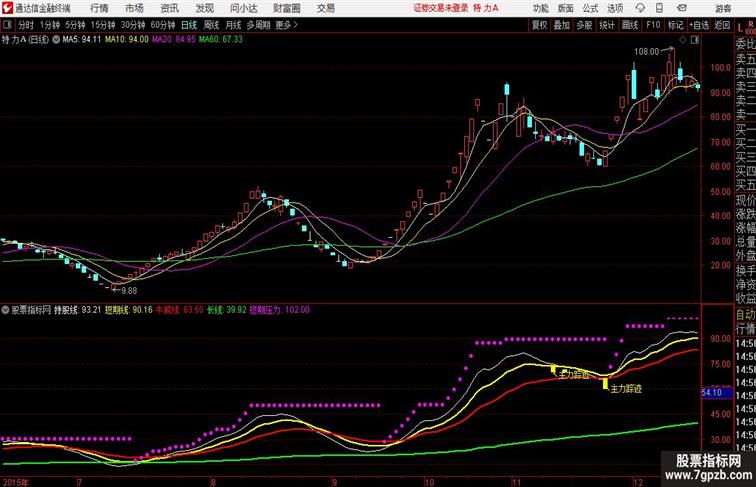
Task: Click the 多股 button
Action: (584, 25)
